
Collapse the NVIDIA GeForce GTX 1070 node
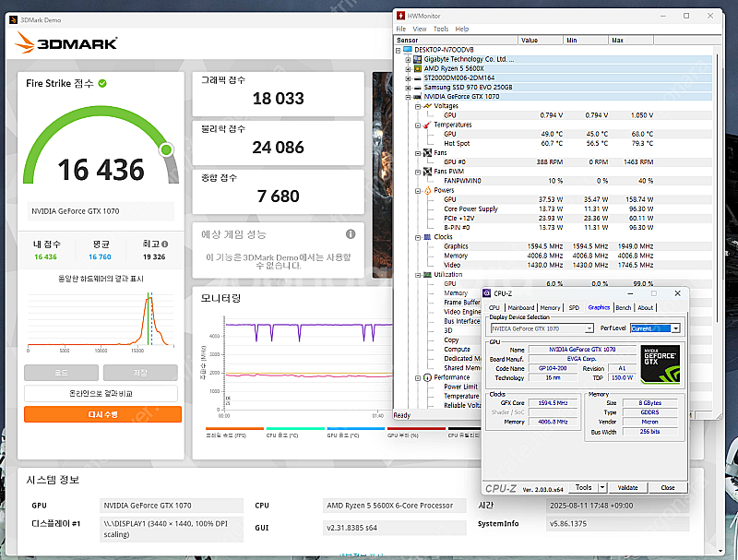408,97
